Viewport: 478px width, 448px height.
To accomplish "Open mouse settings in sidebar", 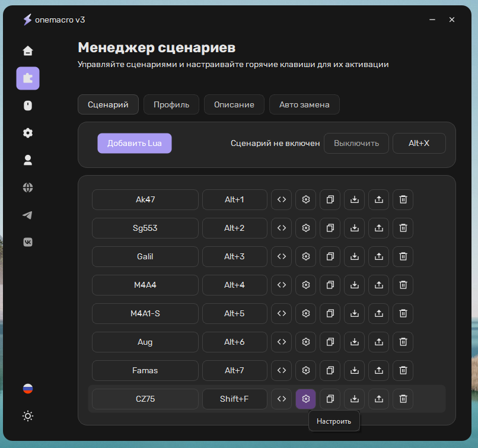I will point(28,106).
